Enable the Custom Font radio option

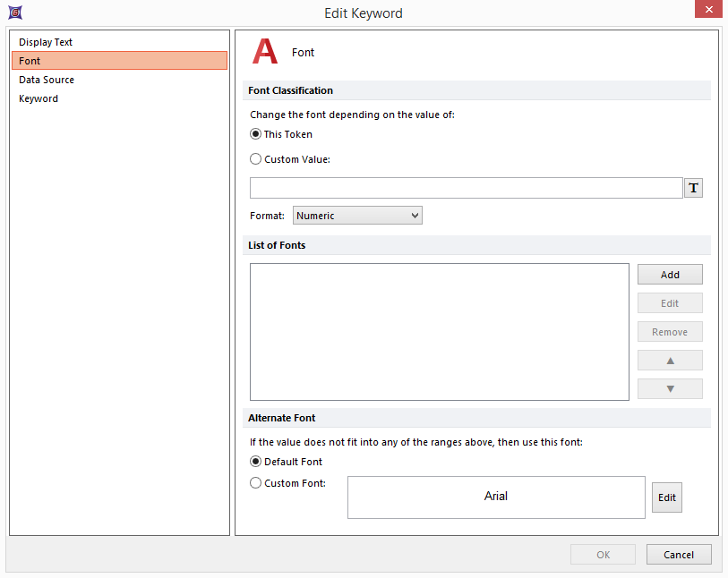click(256, 483)
